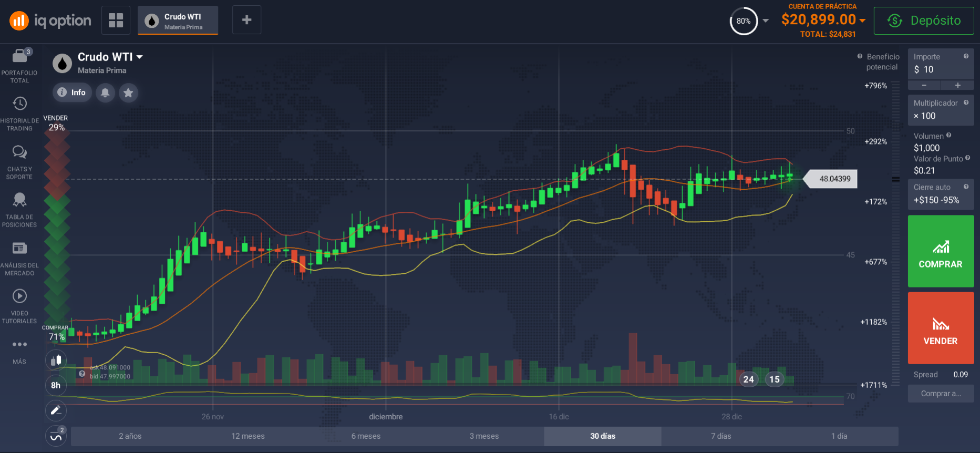Click the 15 indicator badge on chart
Viewport: 980px width, 453px height.
pyautogui.click(x=775, y=379)
